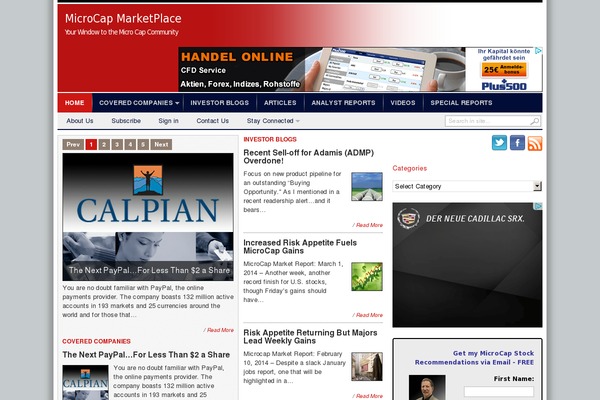
Task: Open MicroCap MarketPlace site title
Action: pyautogui.click(x=123, y=18)
